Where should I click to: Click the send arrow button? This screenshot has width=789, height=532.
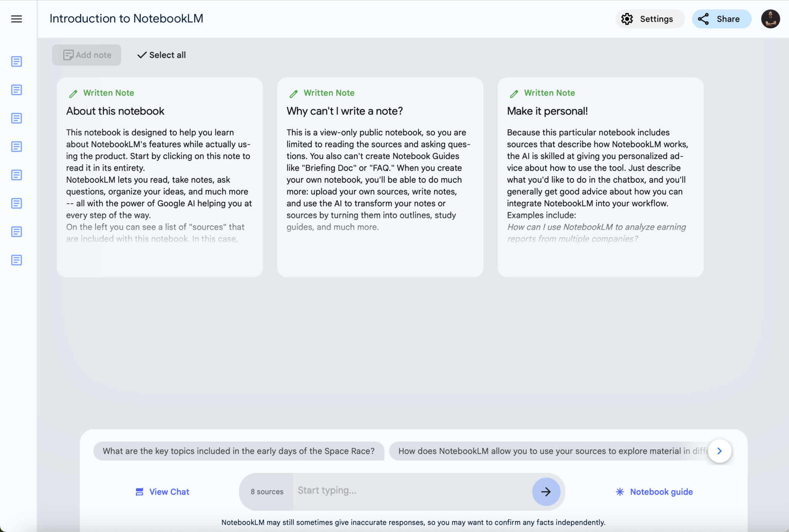tap(546, 491)
